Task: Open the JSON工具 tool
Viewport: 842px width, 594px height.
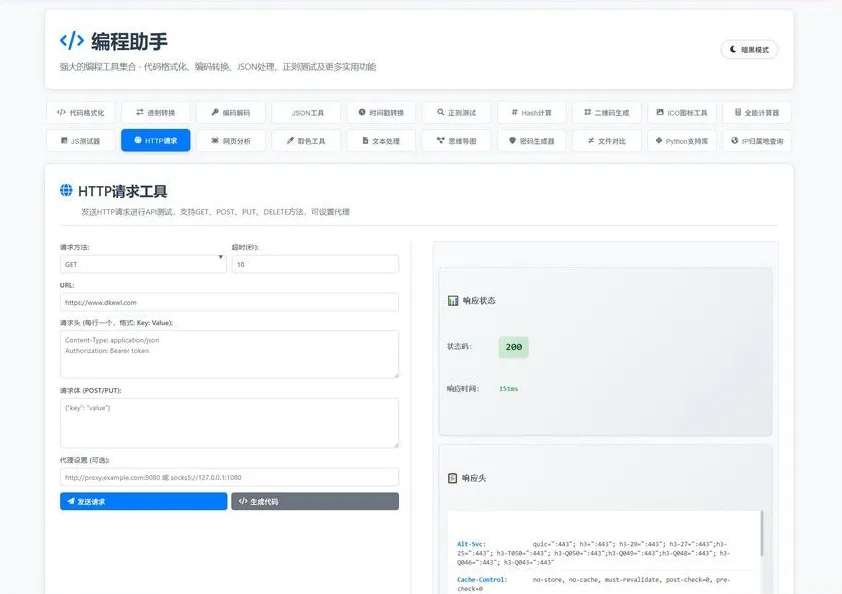Action: pyautogui.click(x=306, y=111)
